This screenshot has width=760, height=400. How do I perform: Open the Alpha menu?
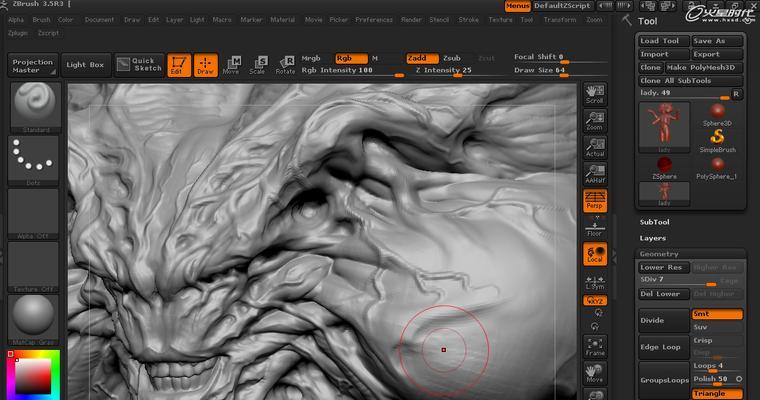(16, 20)
